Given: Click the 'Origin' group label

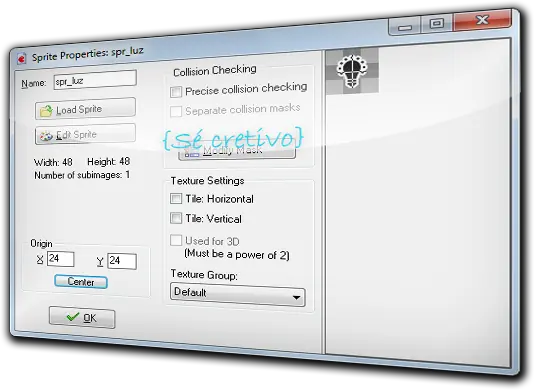Looking at the screenshot, I should pos(41,244).
